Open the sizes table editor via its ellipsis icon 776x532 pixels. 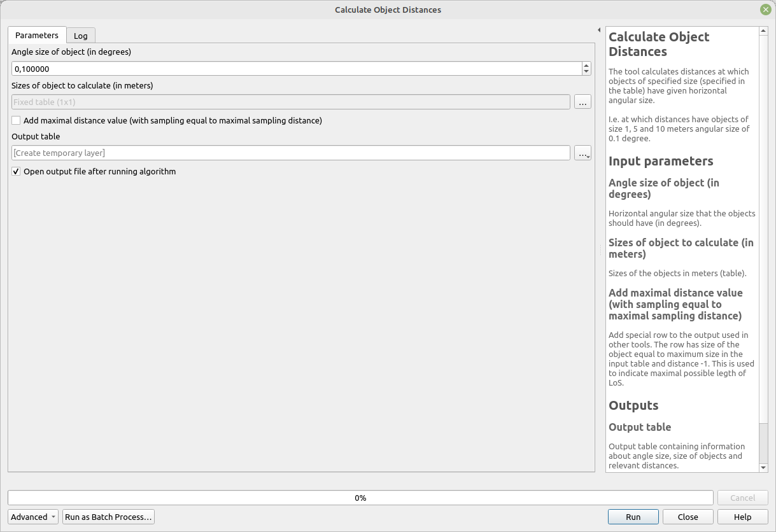coord(582,102)
